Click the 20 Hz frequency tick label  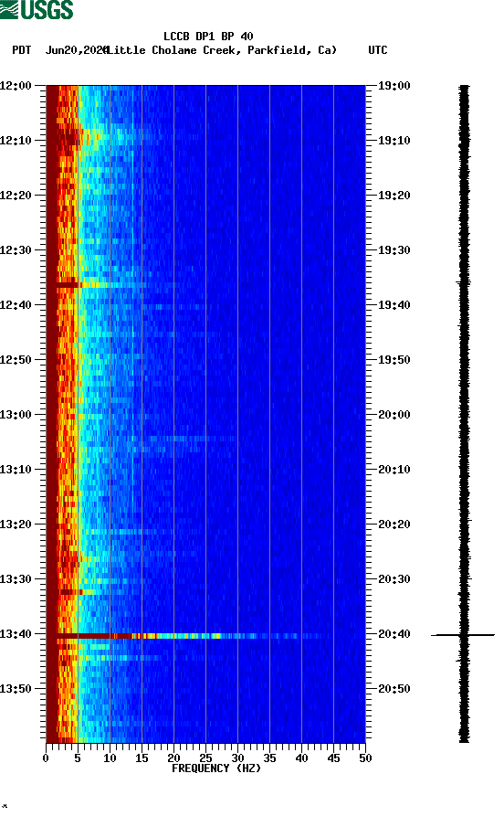tap(173, 758)
